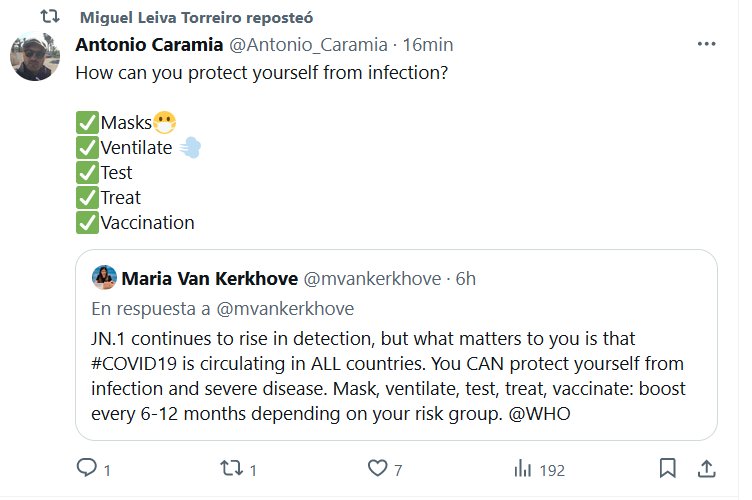
Task: Repost this tweet via retweet icon
Action: click(231, 468)
